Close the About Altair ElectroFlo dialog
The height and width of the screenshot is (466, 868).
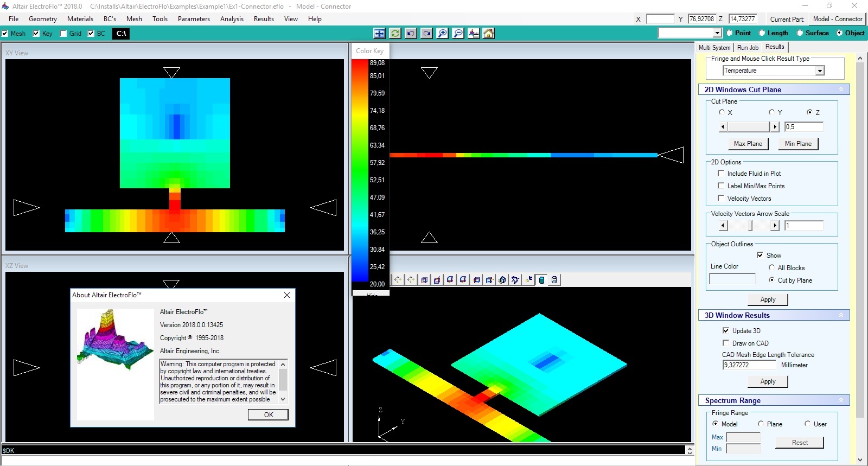(x=287, y=295)
